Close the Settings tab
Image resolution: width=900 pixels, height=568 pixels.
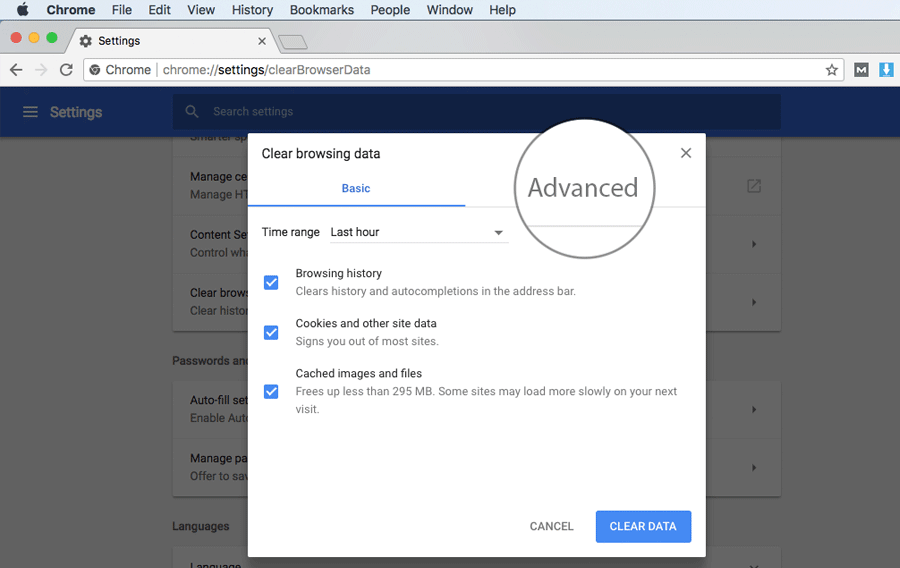[x=262, y=41]
